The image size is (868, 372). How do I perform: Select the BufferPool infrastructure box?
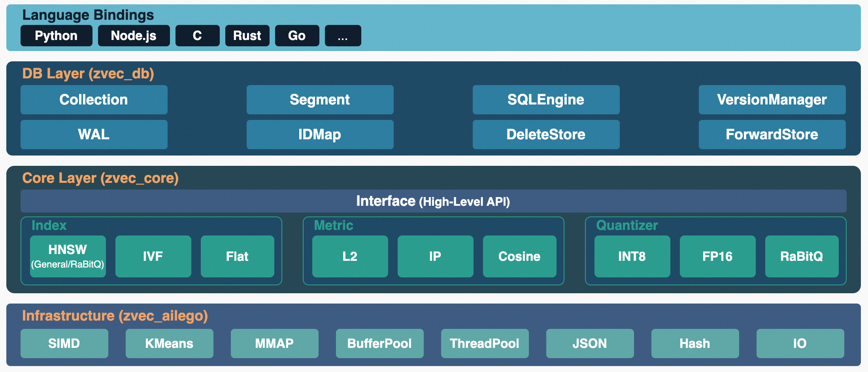pyautogui.click(x=379, y=343)
